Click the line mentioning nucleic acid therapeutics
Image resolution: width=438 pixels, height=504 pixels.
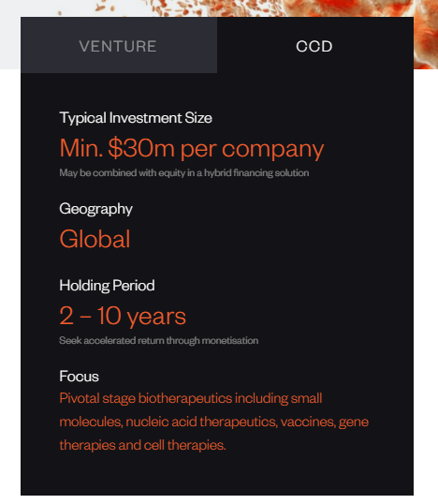tap(214, 422)
